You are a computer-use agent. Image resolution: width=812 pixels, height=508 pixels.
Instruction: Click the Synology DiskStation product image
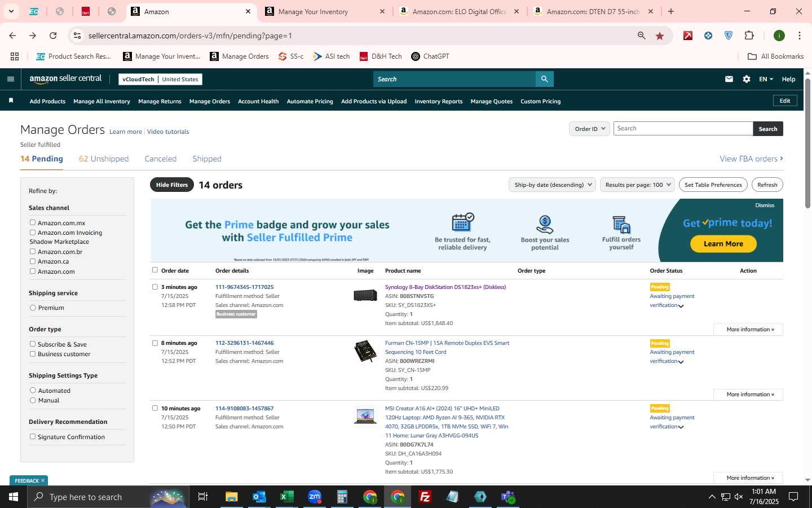[365, 295]
